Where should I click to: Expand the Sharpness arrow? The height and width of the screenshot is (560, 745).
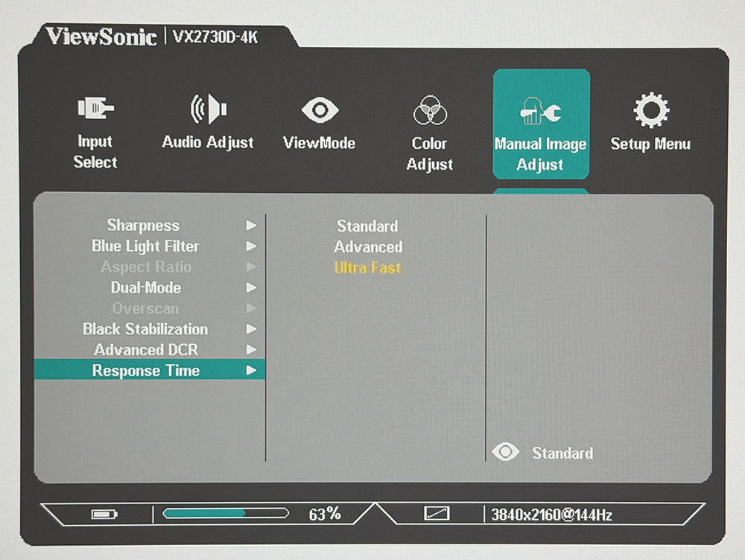tap(251, 225)
